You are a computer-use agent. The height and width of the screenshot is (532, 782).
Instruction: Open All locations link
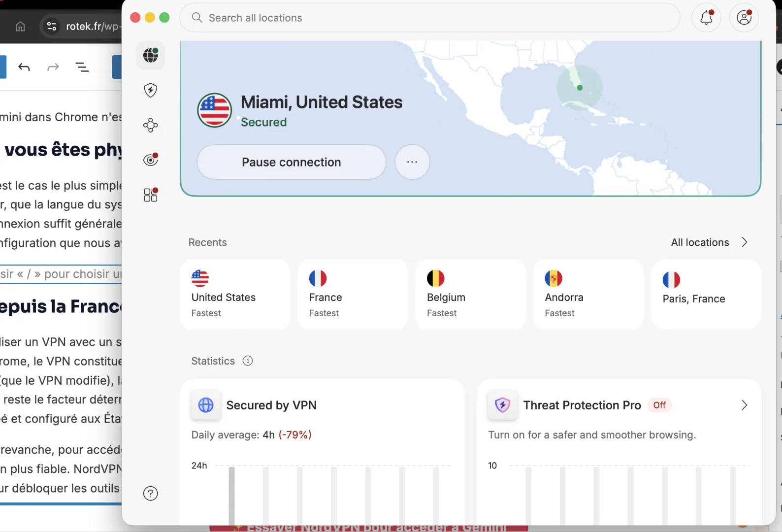[700, 242]
